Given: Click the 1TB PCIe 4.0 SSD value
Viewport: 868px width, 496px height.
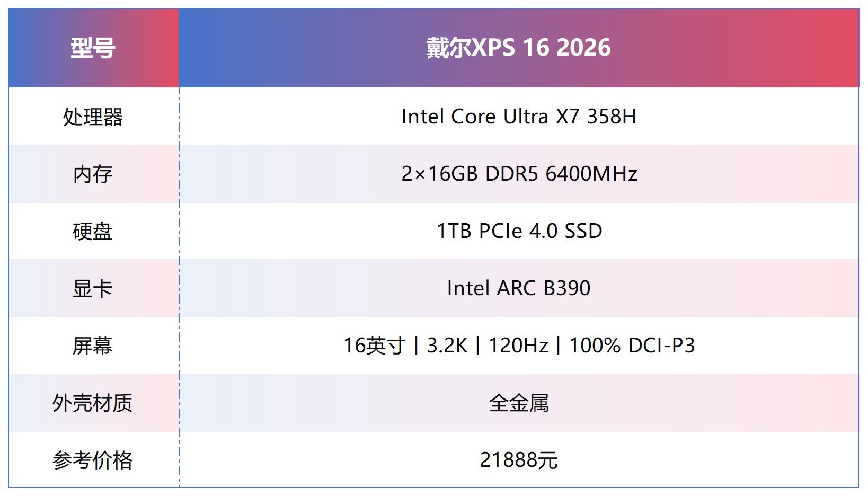Looking at the screenshot, I should click(518, 231).
